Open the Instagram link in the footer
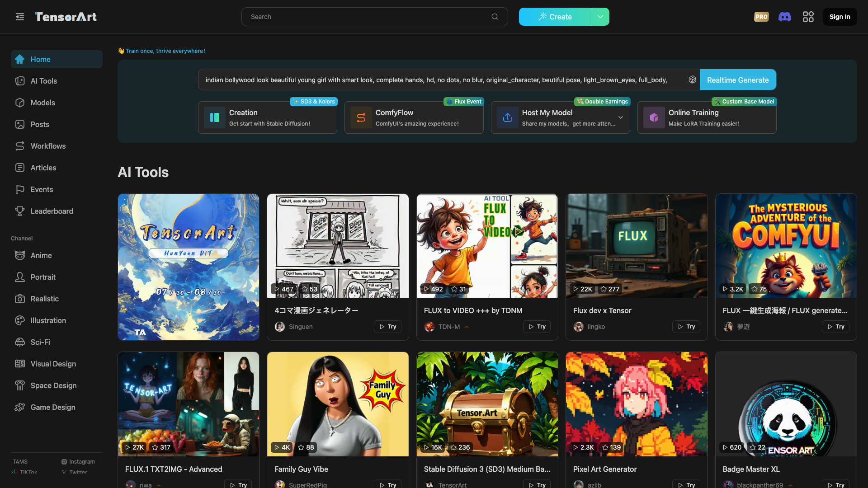Screen dimensions: 868x488 click(78, 462)
